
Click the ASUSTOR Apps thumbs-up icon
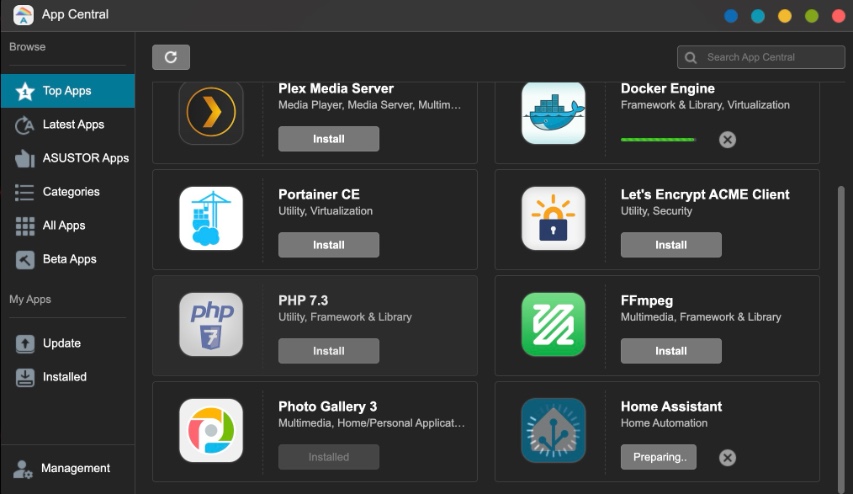coord(24,158)
